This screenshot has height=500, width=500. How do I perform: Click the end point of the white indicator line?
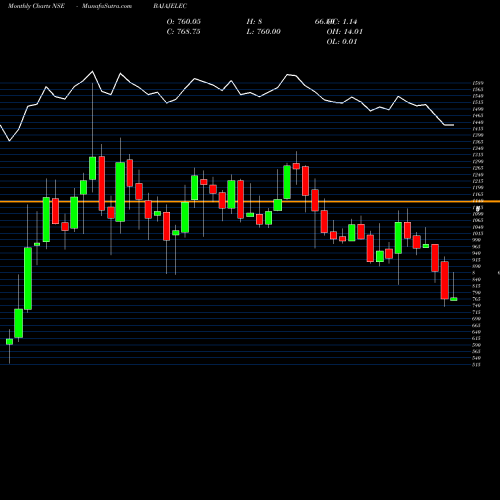pos(453,125)
